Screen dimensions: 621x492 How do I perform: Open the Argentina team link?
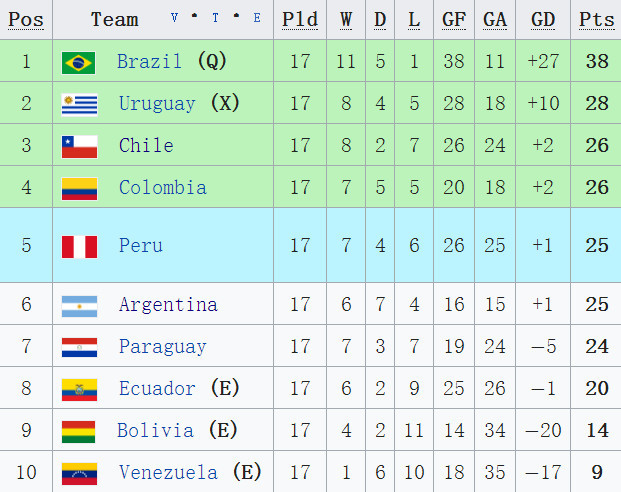(x=168, y=305)
